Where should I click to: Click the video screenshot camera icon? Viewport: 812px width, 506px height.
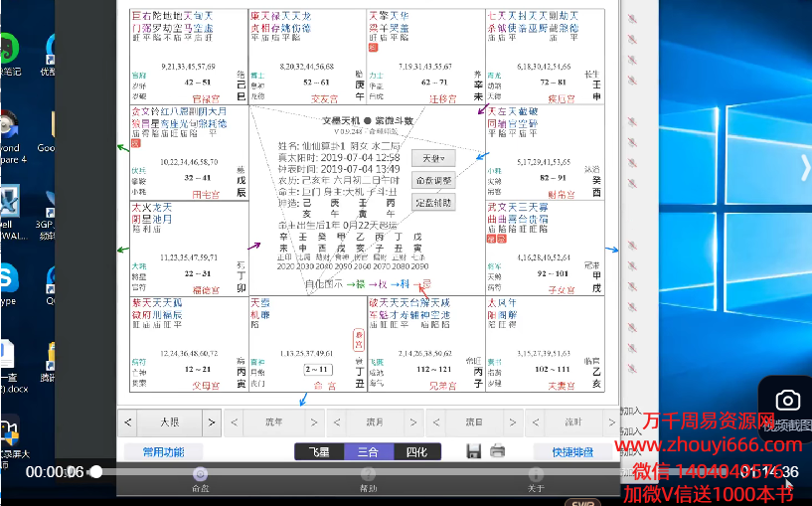[x=787, y=401]
